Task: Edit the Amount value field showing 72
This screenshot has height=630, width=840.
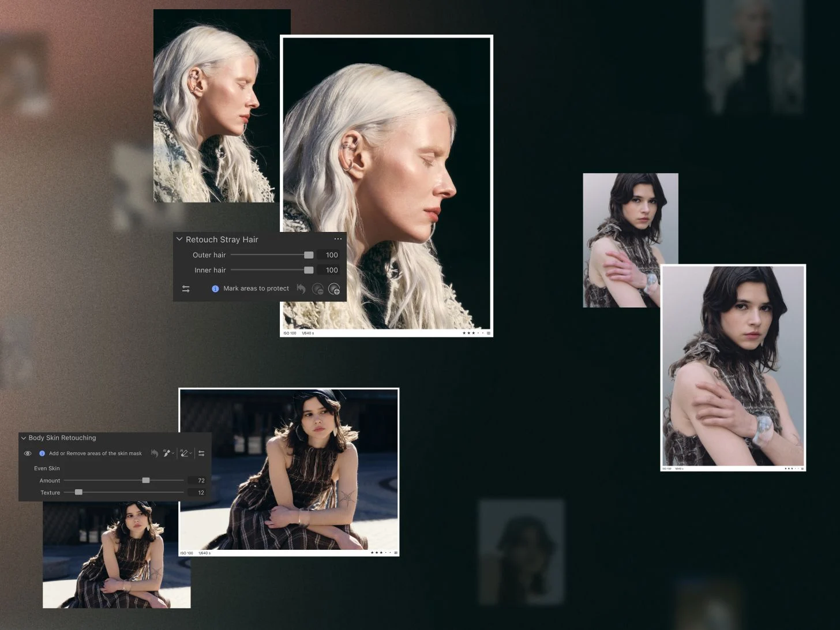Action: (x=197, y=481)
